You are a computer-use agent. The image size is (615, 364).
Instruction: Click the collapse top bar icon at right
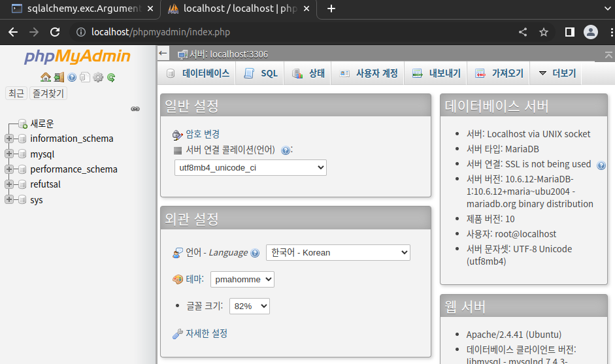pyautogui.click(x=608, y=56)
